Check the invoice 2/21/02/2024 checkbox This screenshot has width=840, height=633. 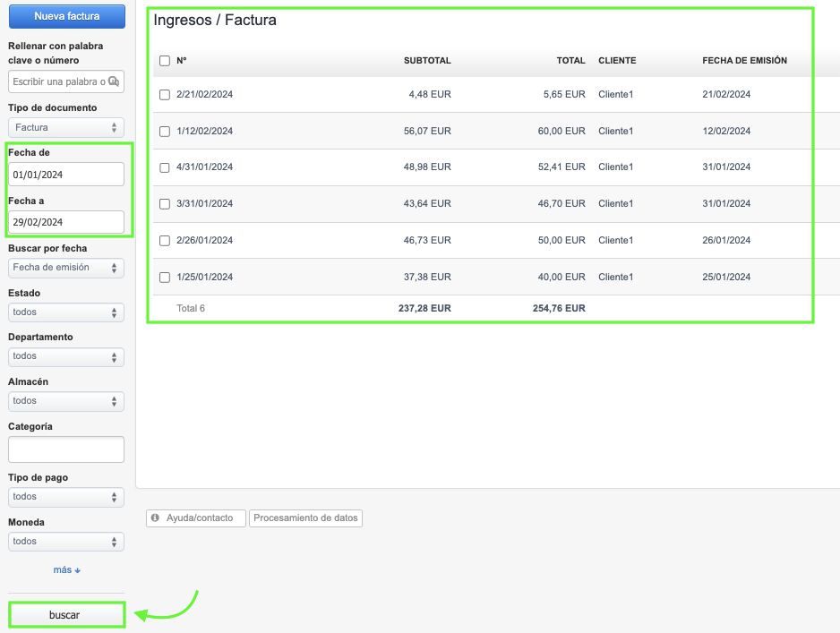(164, 94)
